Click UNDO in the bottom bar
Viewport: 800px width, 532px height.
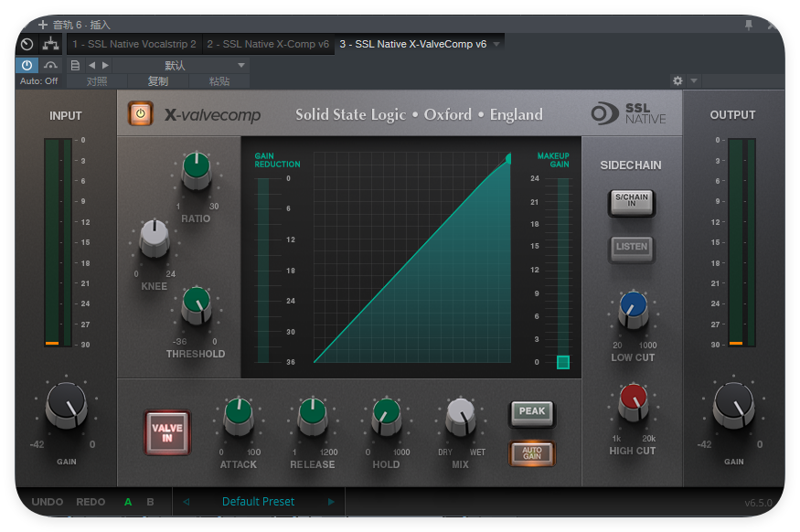coord(48,502)
